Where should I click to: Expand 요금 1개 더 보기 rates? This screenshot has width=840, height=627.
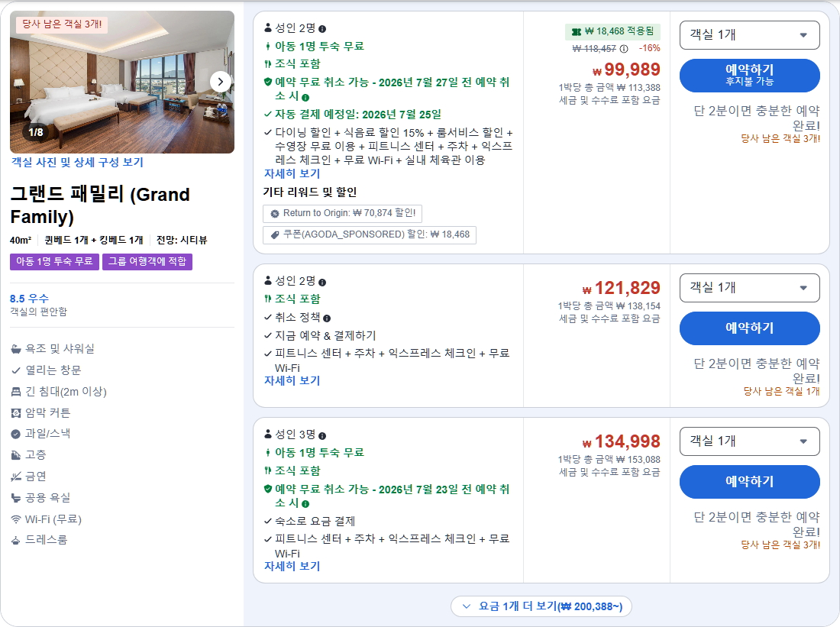pos(541,606)
